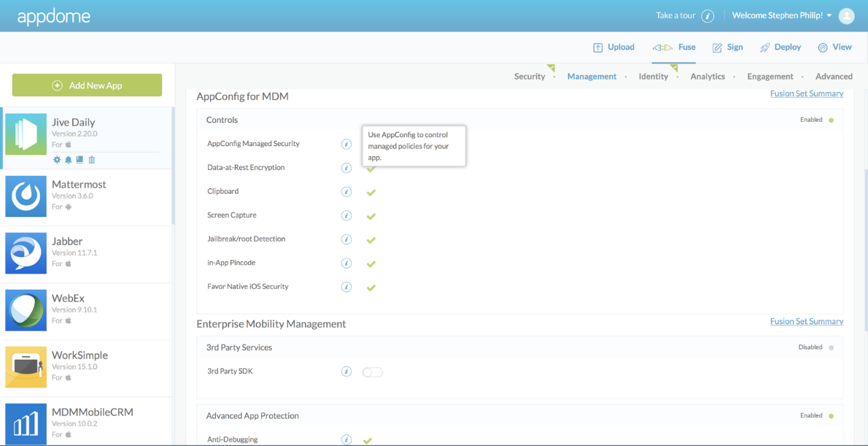Click the book icon under Jive Daily
This screenshot has width=868, height=446.
tap(80, 160)
